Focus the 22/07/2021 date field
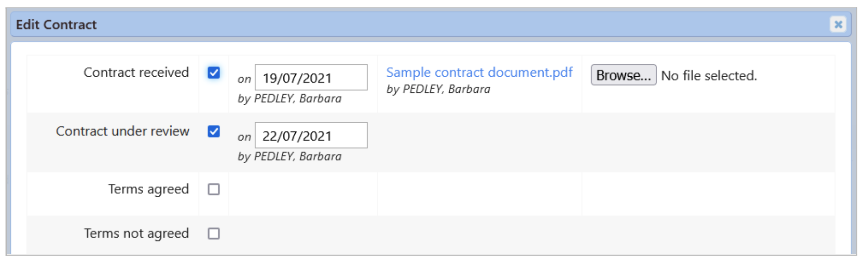The width and height of the screenshot is (868, 264). click(x=311, y=136)
